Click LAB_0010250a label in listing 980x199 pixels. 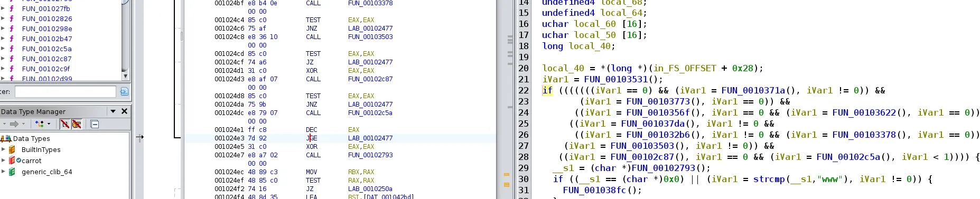370,189
